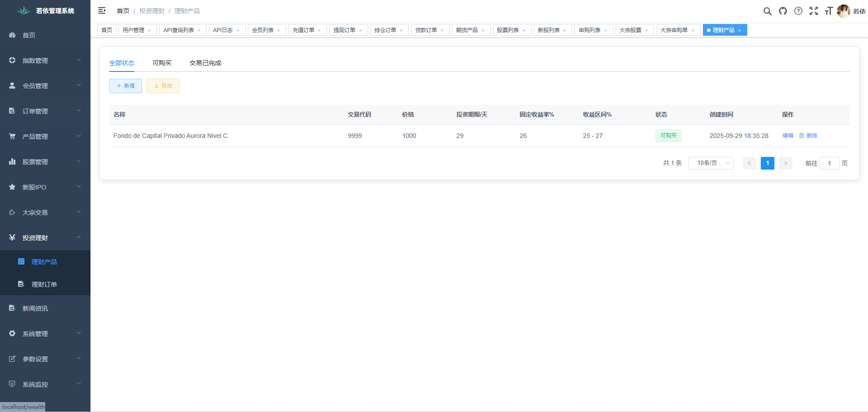Click the user avatar picture
The height and width of the screenshot is (412, 868).
click(843, 11)
